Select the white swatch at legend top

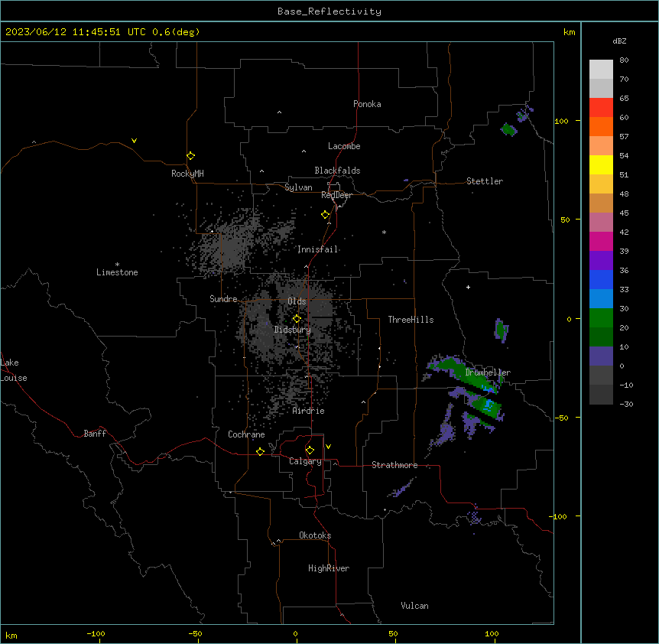601,69
